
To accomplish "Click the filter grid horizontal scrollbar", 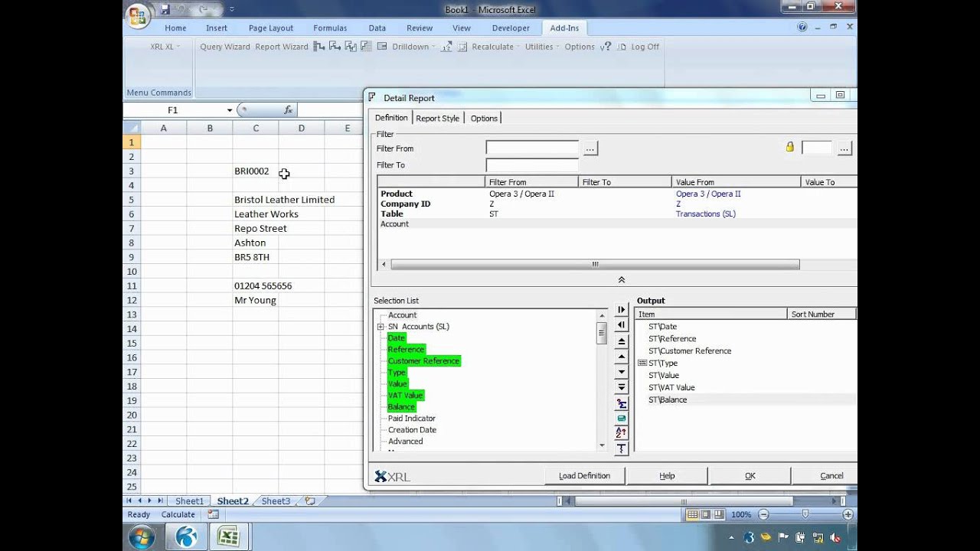I will pos(595,264).
